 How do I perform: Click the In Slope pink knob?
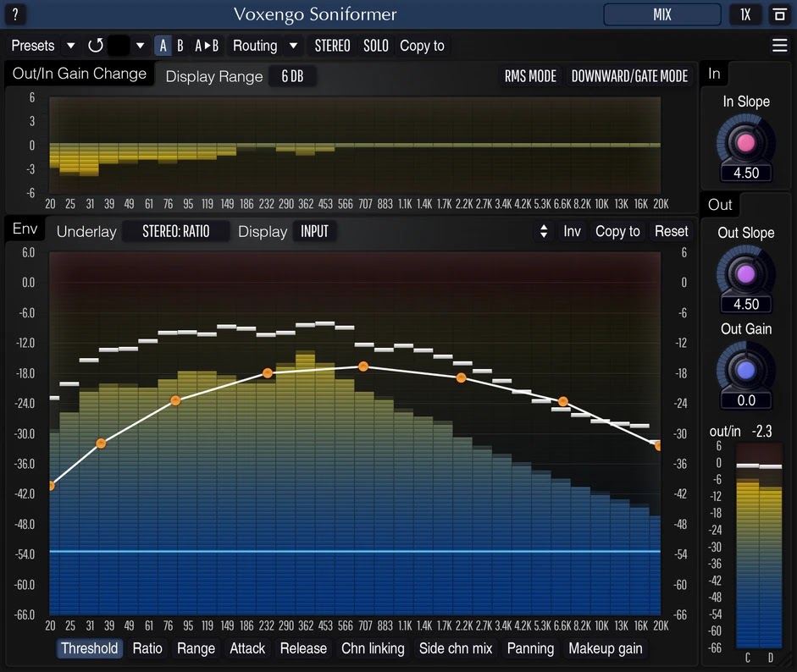(x=745, y=143)
